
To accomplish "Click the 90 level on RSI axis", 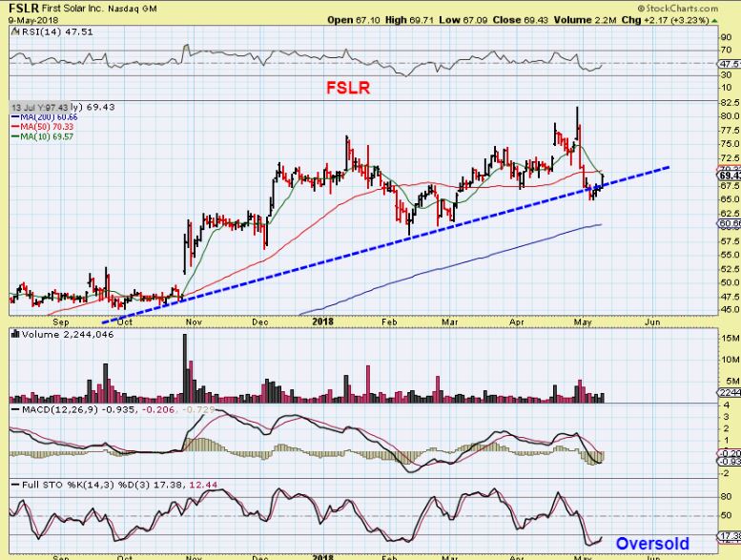I will (x=726, y=37).
